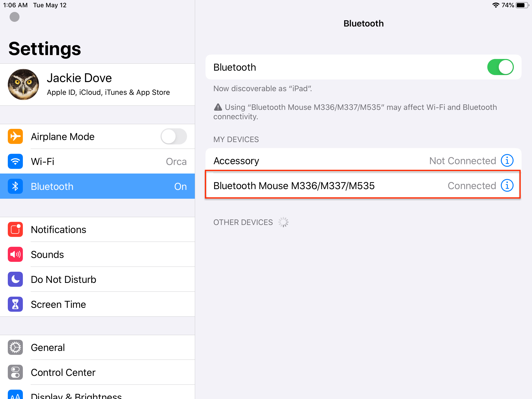Tap the Connected status text

(472, 186)
